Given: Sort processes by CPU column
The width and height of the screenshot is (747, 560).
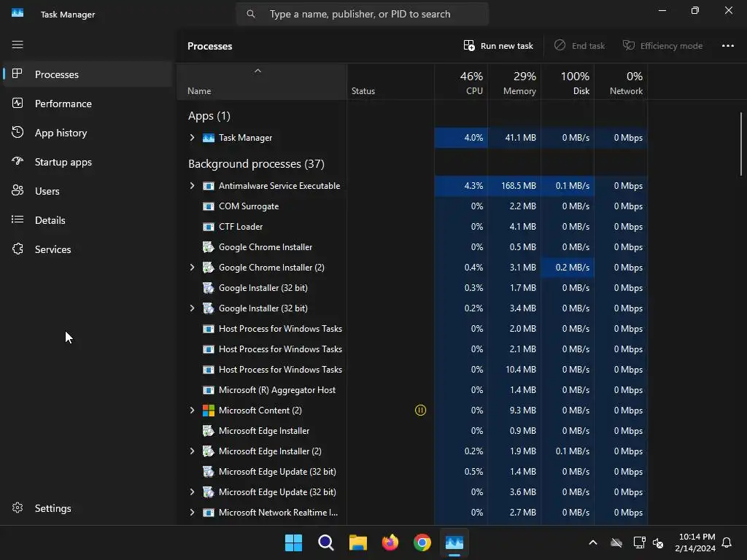Looking at the screenshot, I should click(461, 82).
